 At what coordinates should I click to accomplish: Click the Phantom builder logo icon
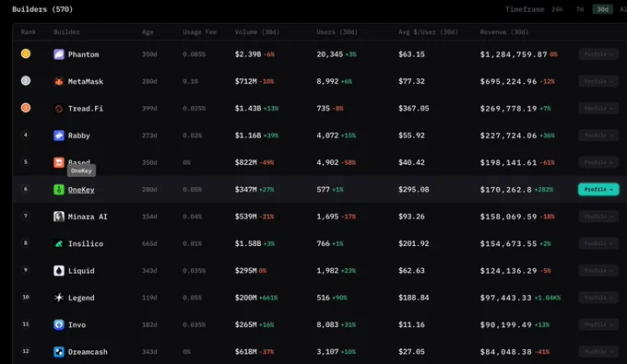59,54
